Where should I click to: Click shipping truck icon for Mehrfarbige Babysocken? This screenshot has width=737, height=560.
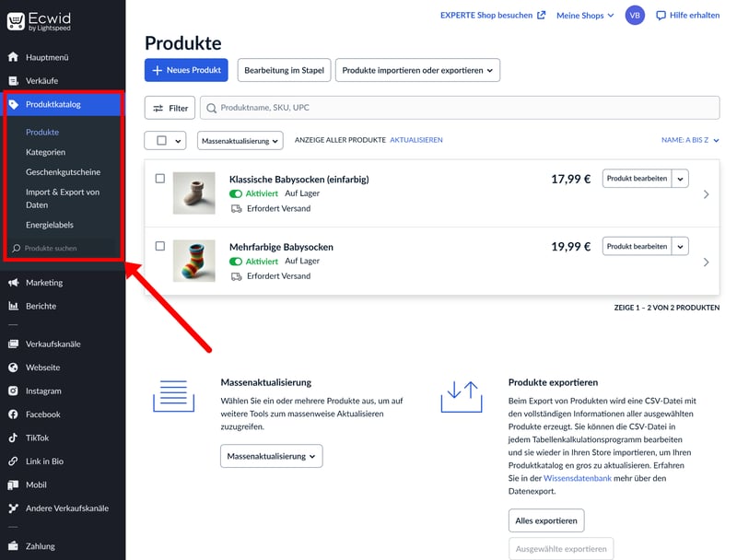tap(236, 276)
